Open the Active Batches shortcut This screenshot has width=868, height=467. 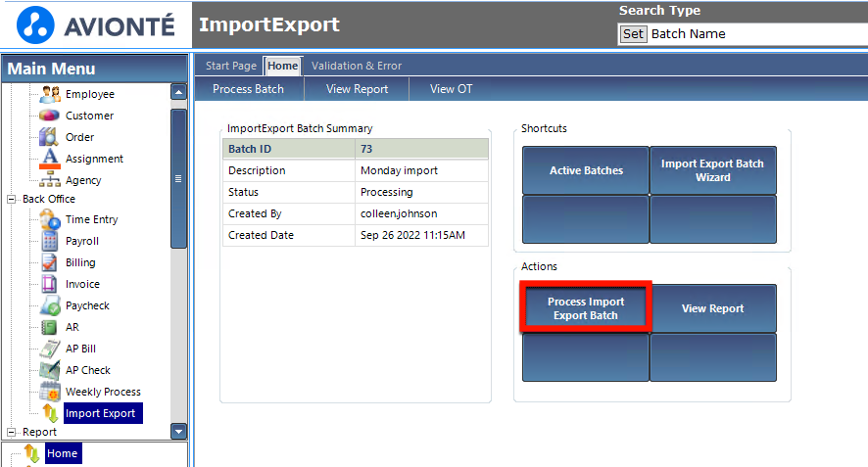(x=586, y=170)
